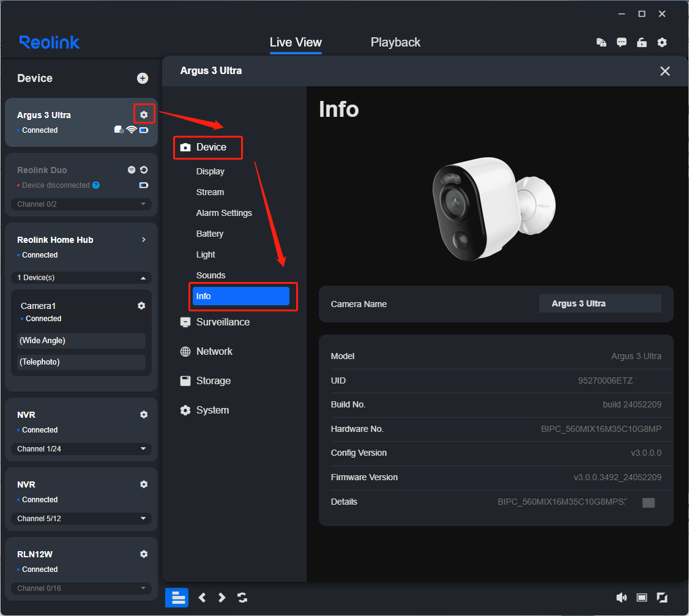Add a new device with plus icon
Screen dimensions: 689x616
(x=143, y=78)
